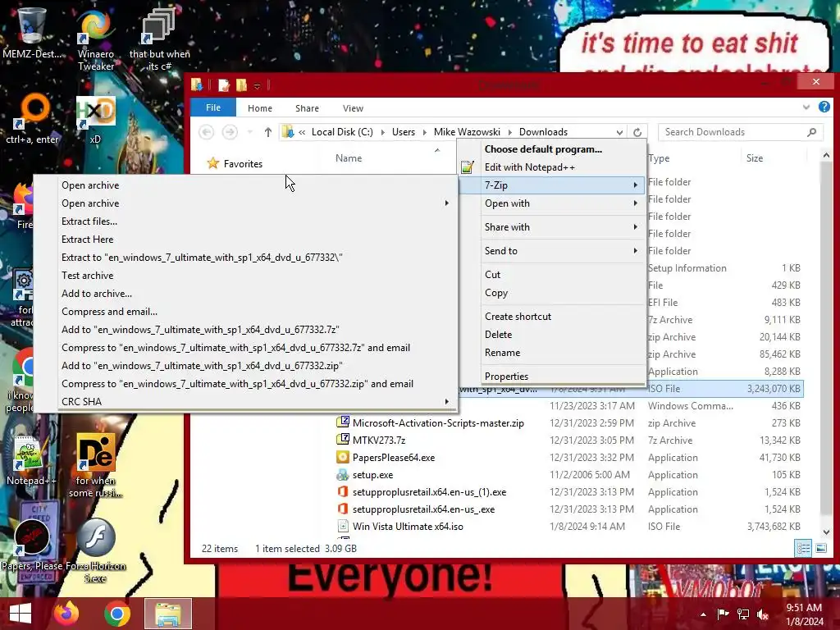The width and height of the screenshot is (840, 630).
Task: Select the xD HxD desktop icon
Action: click(95, 119)
